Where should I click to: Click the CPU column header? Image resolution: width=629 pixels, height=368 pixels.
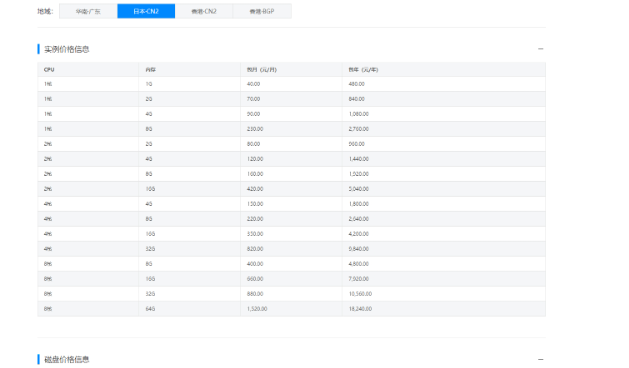49,69
